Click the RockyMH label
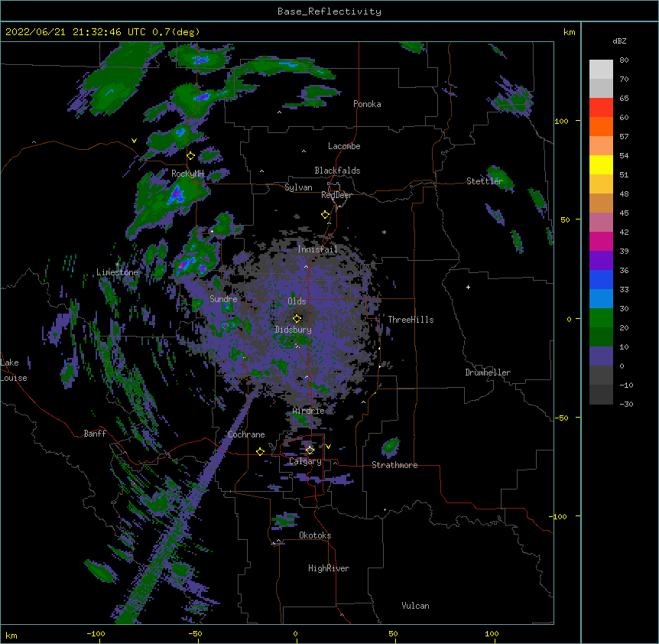Screen dimensions: 659x644 point(187,174)
